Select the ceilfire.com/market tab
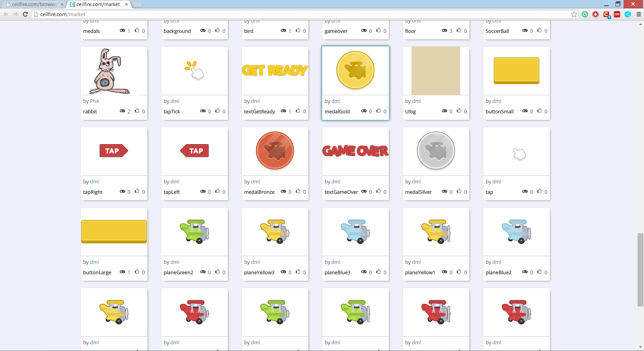The width and height of the screenshot is (644, 351). pos(98,4)
